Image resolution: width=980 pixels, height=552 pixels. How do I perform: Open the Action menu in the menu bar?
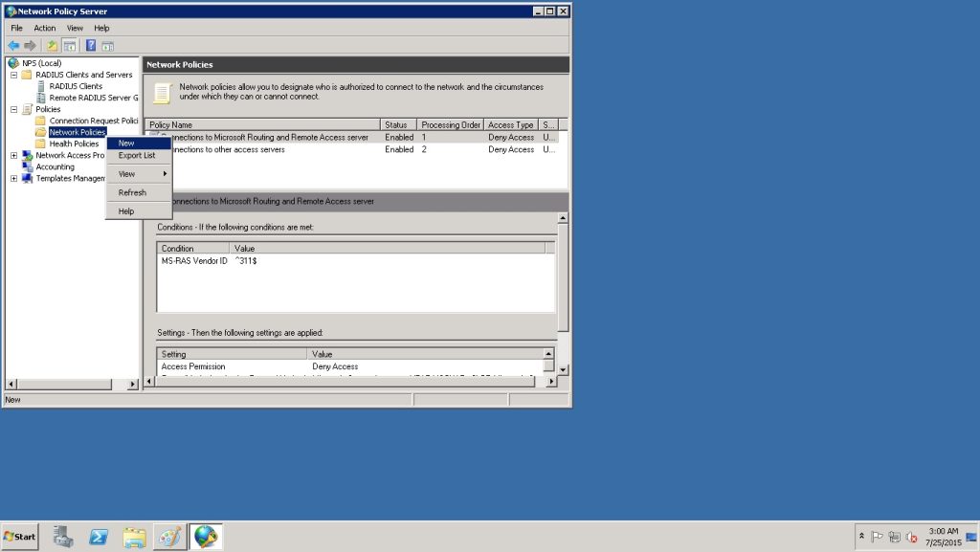tap(45, 28)
